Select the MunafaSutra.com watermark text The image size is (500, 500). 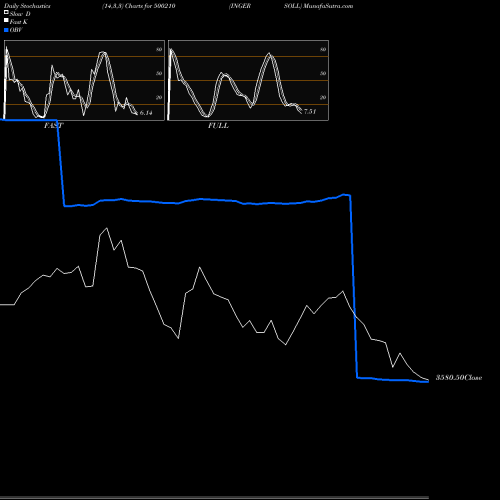point(328,6)
